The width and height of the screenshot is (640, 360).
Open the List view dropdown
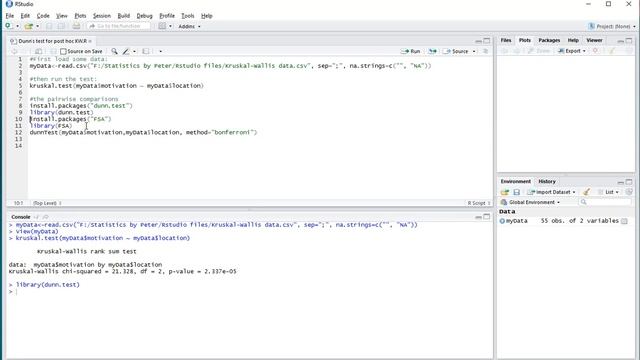[x=609, y=192]
